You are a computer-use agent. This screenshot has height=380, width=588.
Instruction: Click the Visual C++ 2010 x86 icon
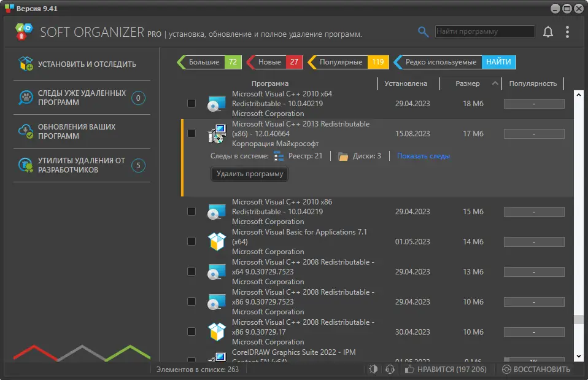[217, 212]
